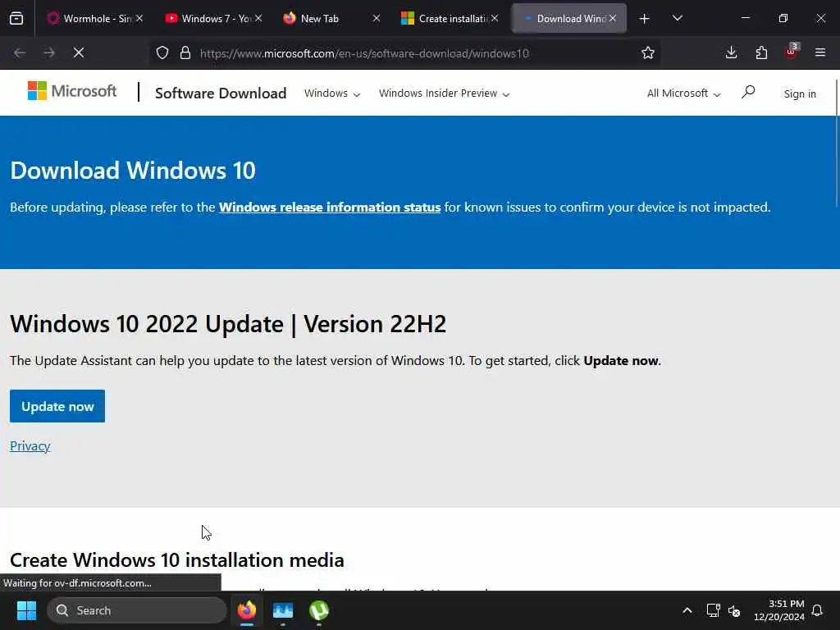Click Sign in link
This screenshot has width=840, height=630.
(800, 94)
